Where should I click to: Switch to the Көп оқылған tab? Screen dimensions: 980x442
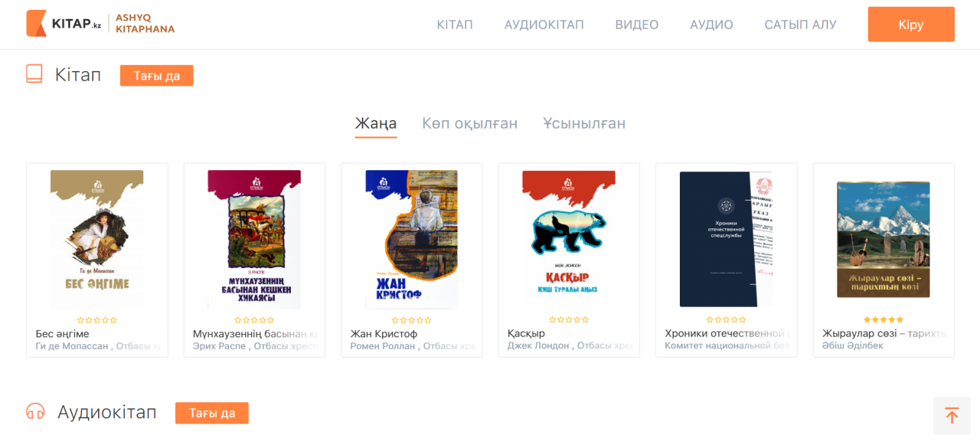[470, 123]
